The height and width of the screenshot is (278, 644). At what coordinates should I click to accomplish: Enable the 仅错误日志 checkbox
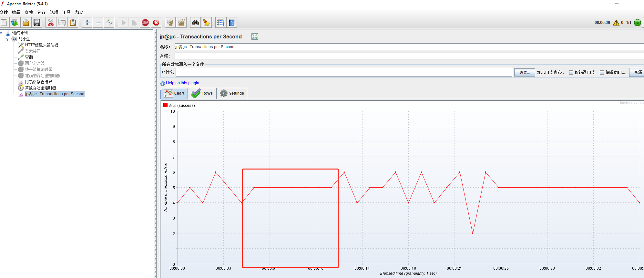coord(571,73)
